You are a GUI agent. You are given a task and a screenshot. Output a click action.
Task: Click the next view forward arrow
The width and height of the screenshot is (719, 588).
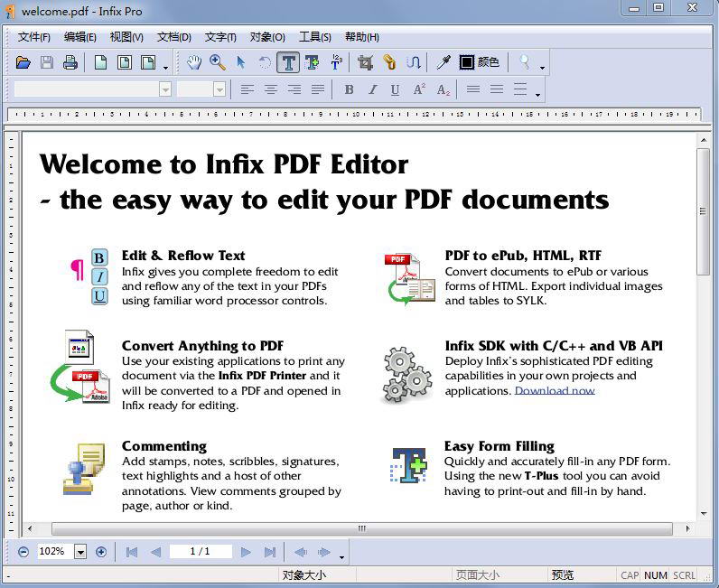[324, 552]
